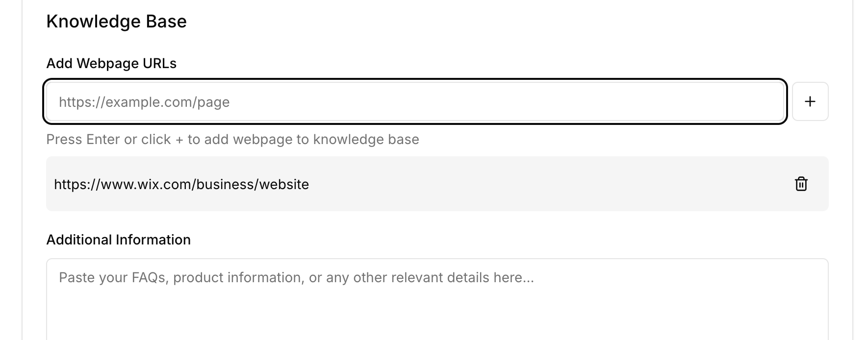
Task: Click the Knowledge Base heading
Action: pos(117,22)
